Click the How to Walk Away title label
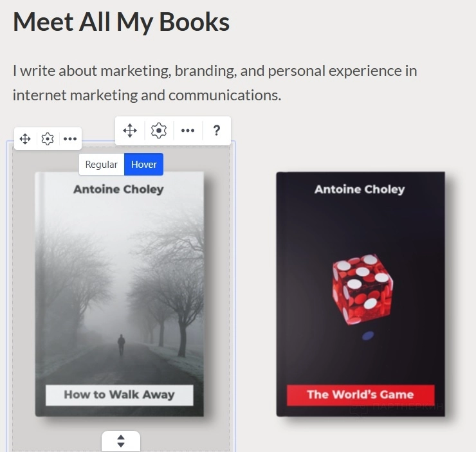Screen dimensions: 476x452 tap(119, 395)
